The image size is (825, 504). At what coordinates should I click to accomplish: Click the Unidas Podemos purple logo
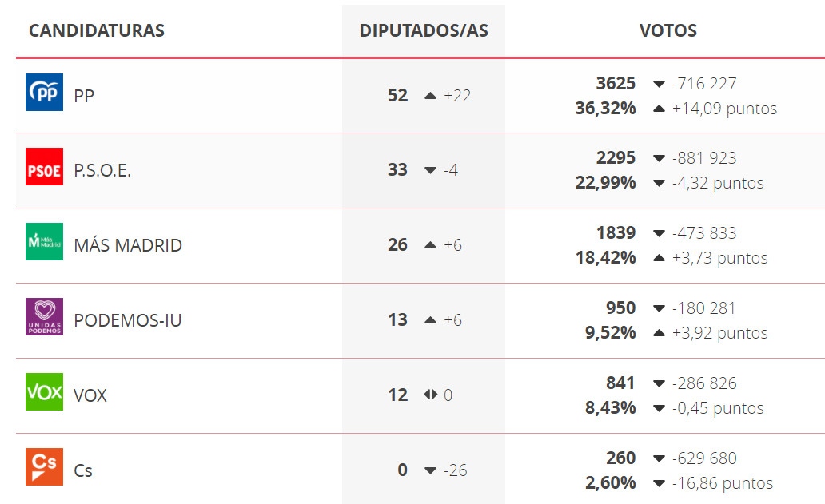pos(44,317)
